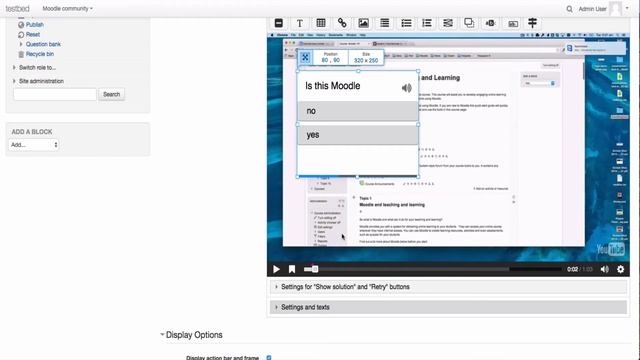Screen dimensions: 640x360
Task: Open the Reset link
Action: 33,35
